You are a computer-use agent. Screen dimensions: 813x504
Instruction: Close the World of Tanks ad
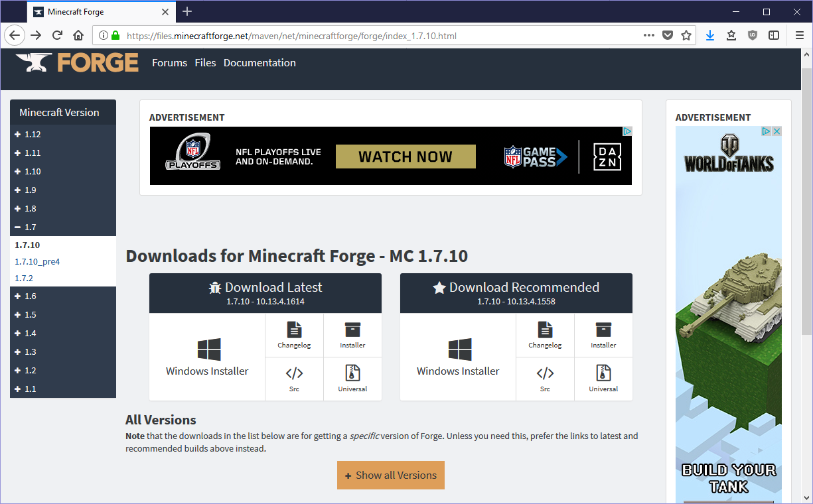point(776,131)
